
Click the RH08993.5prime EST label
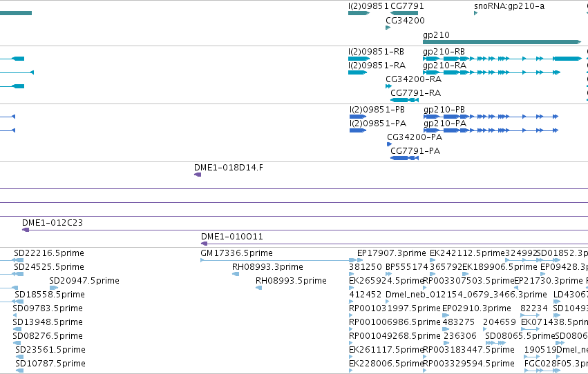pyautogui.click(x=291, y=281)
